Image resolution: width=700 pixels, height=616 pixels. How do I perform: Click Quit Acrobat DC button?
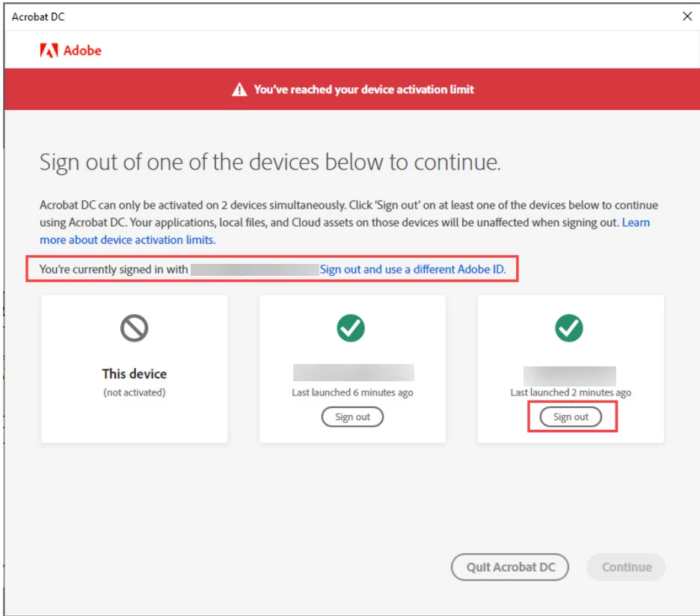tap(510, 567)
